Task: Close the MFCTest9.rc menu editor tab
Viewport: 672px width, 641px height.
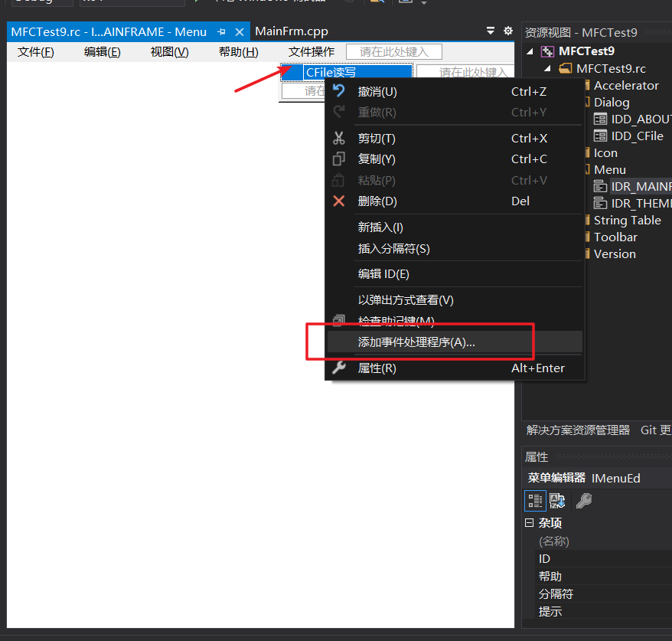Action: pos(240,32)
